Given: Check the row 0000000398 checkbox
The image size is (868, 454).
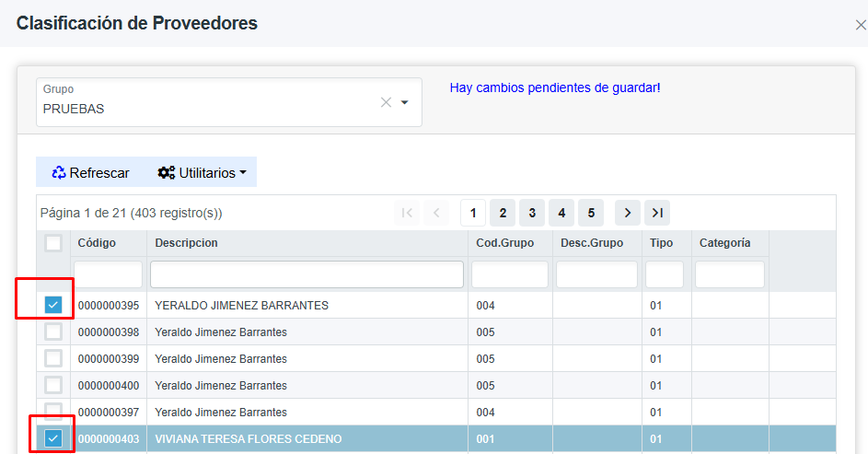Looking at the screenshot, I should (53, 332).
